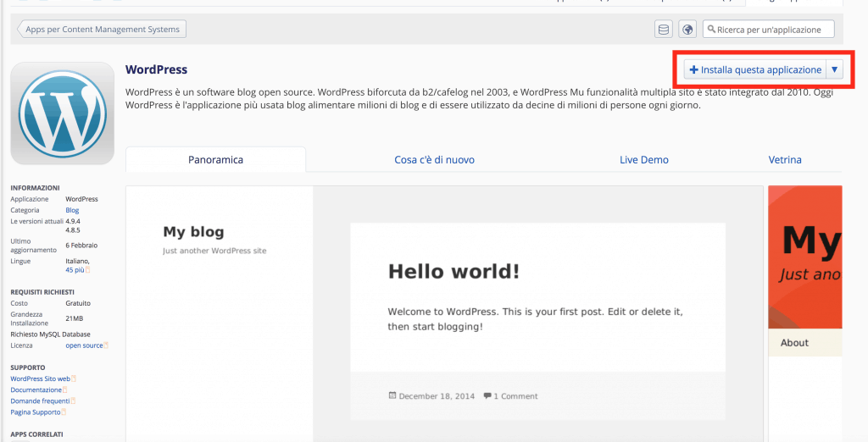Click the search magnifier icon
The width and height of the screenshot is (868, 442).
coord(712,29)
